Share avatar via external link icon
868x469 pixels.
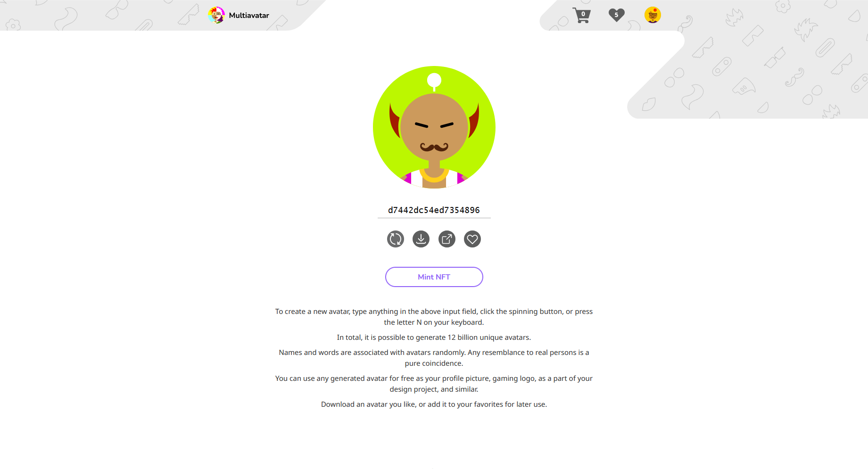coord(447,239)
